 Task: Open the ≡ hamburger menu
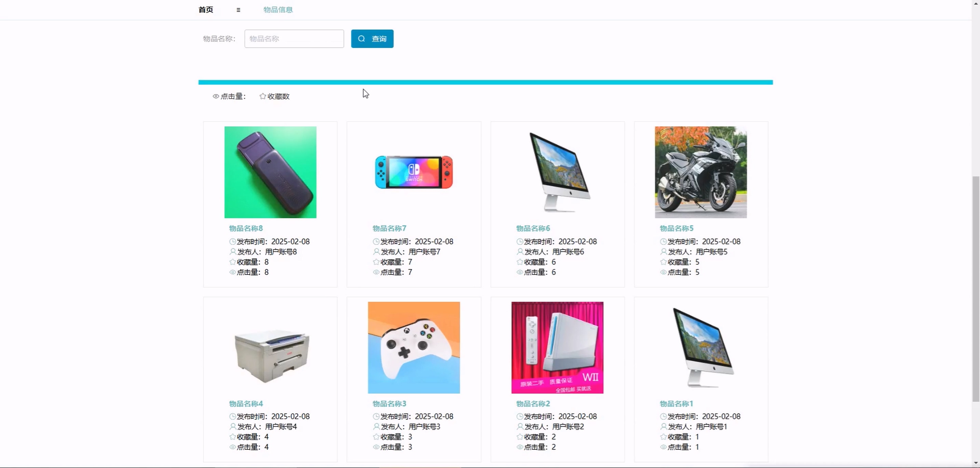point(238,10)
